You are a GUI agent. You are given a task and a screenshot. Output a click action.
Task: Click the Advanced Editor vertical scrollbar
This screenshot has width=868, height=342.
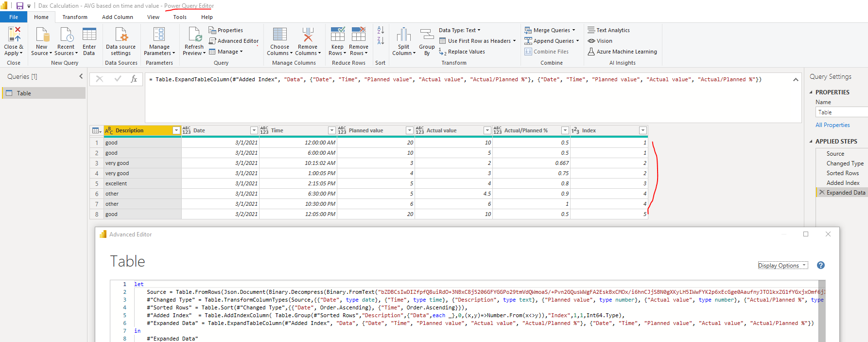822,311
